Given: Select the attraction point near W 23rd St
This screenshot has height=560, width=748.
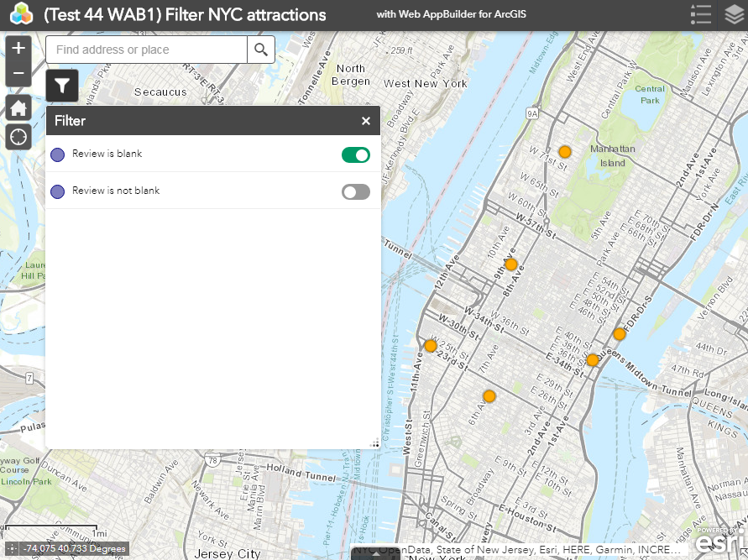Looking at the screenshot, I should 431,346.
